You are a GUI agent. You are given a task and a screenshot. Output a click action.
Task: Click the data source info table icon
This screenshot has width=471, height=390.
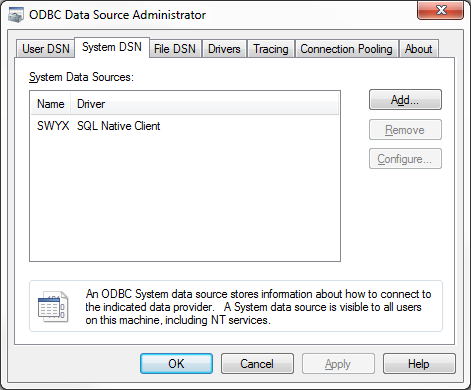(x=53, y=306)
